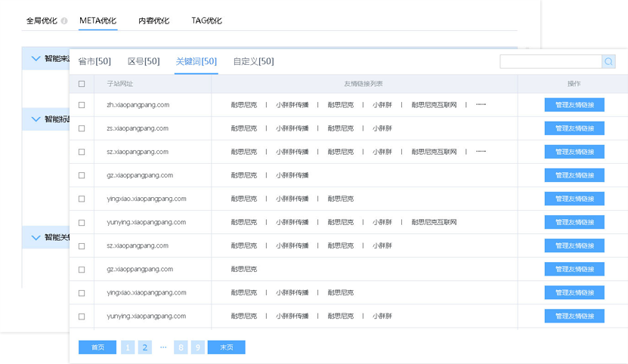Viewport: 628px width, 364px height.
Task: Check the sz.xiaopangpang.com row without ellipsis
Action: 82,246
